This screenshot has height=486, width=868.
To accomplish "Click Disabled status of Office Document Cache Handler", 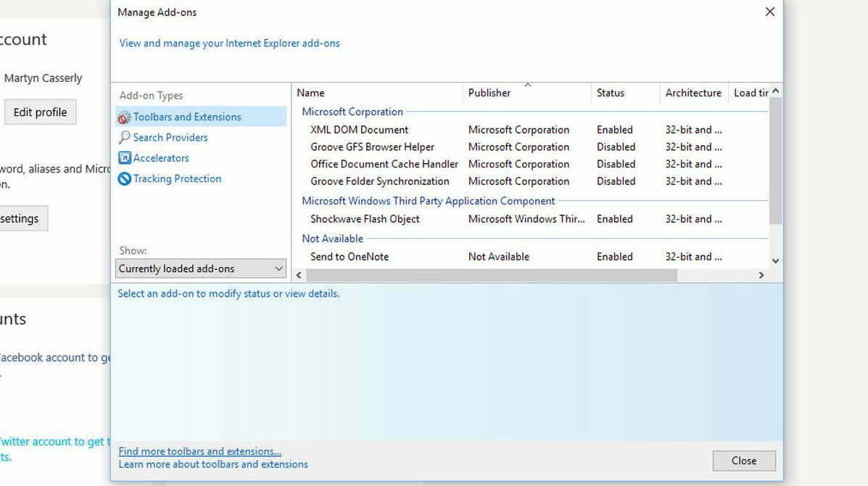I will click(616, 164).
